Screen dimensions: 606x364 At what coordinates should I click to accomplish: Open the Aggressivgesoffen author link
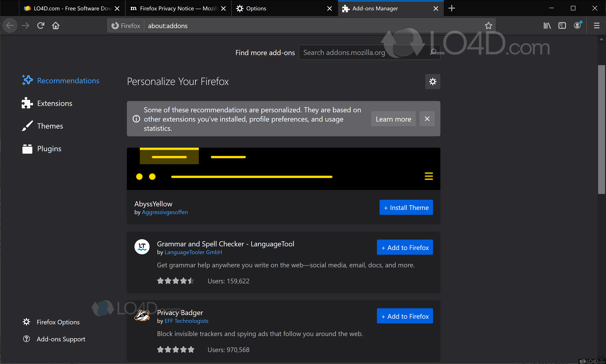pos(165,212)
